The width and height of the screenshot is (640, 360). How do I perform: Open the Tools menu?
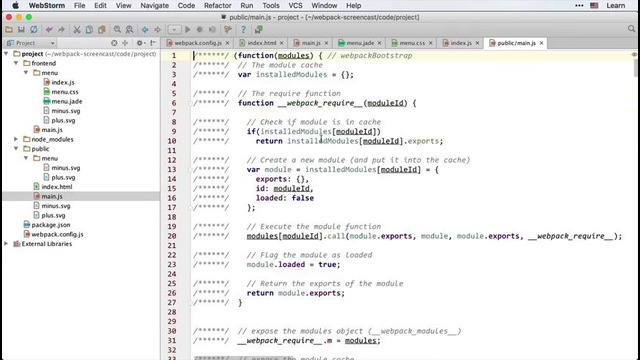pos(271,6)
